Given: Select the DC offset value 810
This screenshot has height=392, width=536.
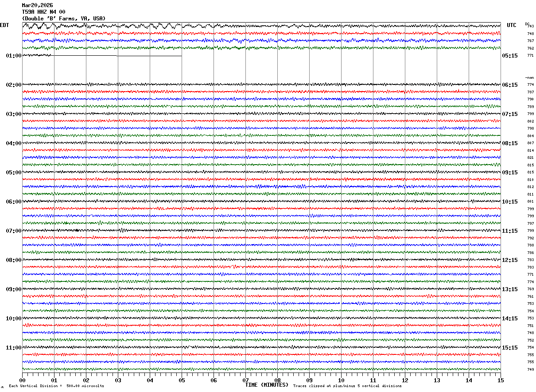Looking at the screenshot, I should tap(531, 180).
